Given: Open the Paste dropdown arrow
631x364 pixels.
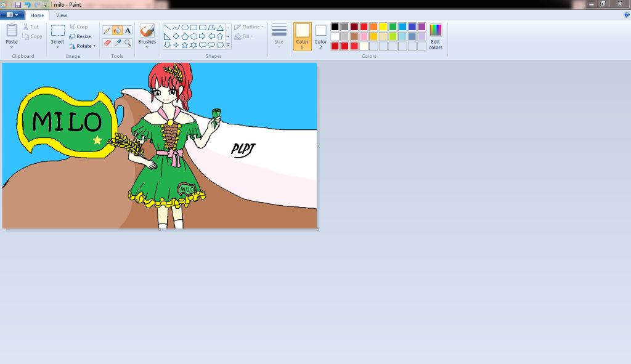Looking at the screenshot, I should click(x=12, y=47).
